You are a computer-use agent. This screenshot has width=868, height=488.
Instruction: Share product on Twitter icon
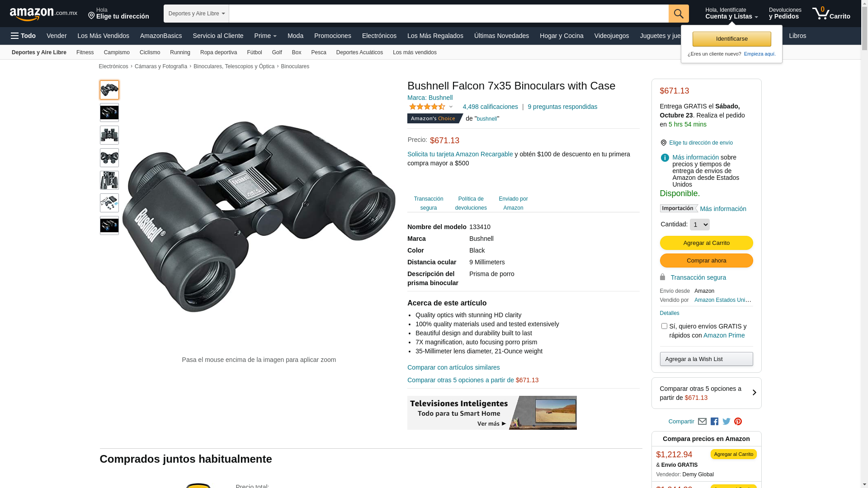(726, 422)
